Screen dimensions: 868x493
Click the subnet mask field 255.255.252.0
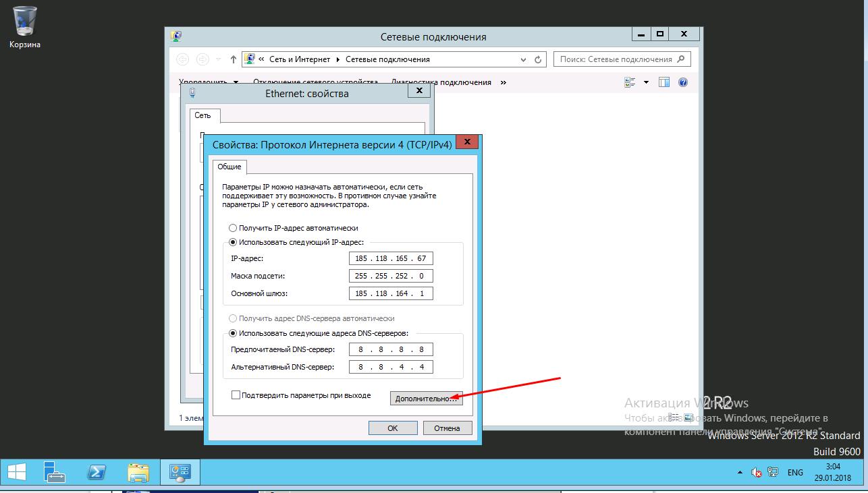pos(391,276)
